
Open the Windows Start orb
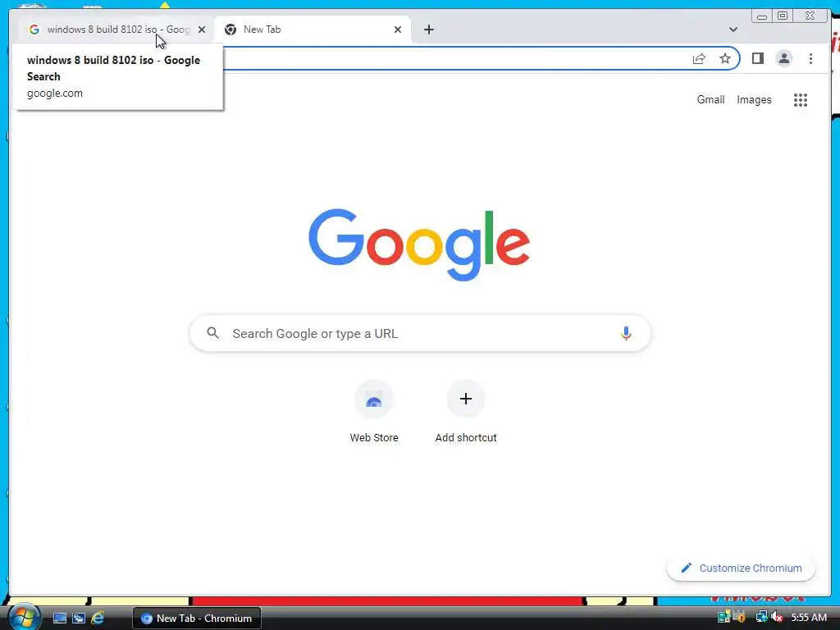[24, 618]
